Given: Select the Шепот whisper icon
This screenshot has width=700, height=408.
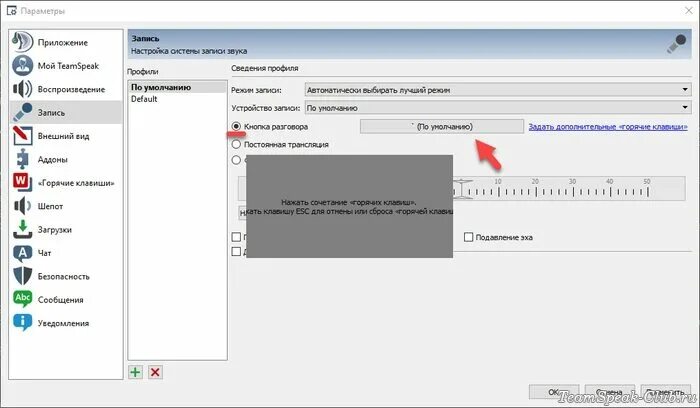Looking at the screenshot, I should tap(22, 206).
